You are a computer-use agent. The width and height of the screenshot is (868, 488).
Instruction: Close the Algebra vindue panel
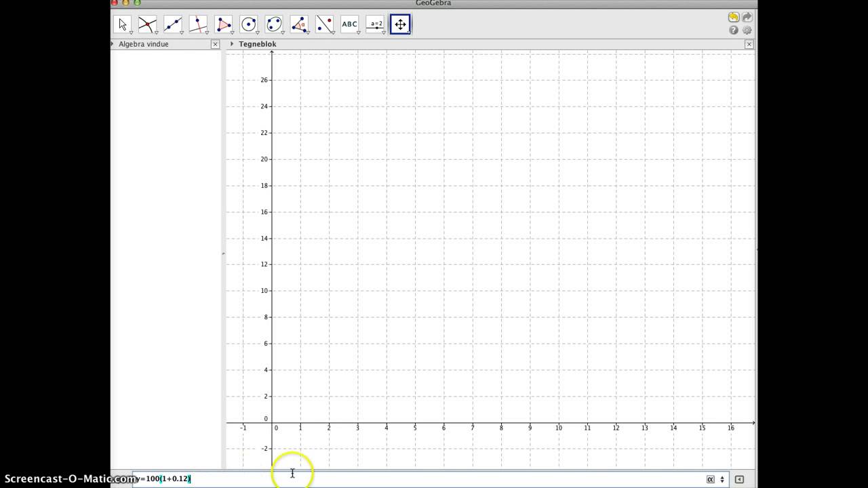point(215,44)
